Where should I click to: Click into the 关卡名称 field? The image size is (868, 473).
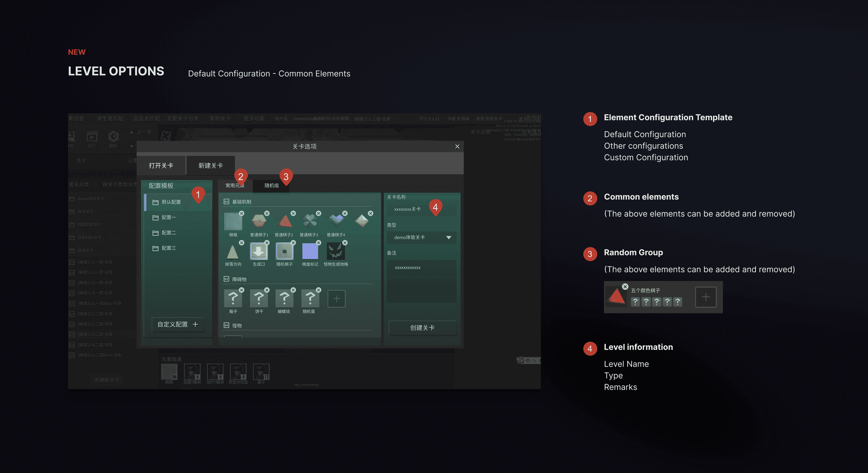click(422, 209)
